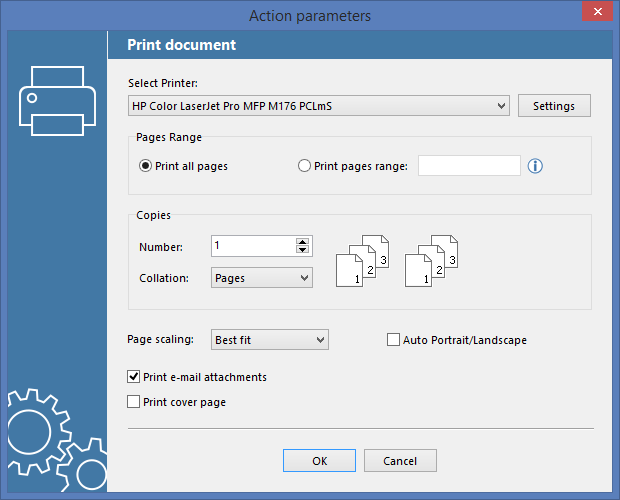The image size is (620, 500).
Task: Decrease the copies number with down arrow
Action: (x=302, y=249)
